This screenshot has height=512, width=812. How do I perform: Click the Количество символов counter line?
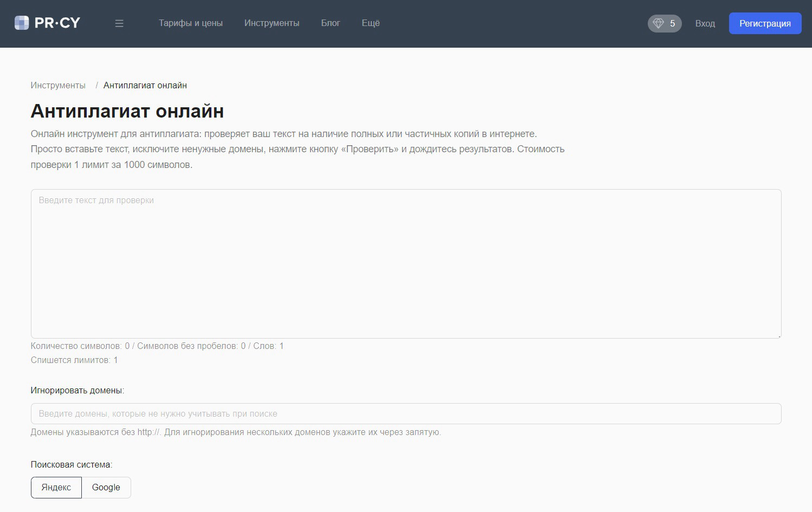click(157, 346)
